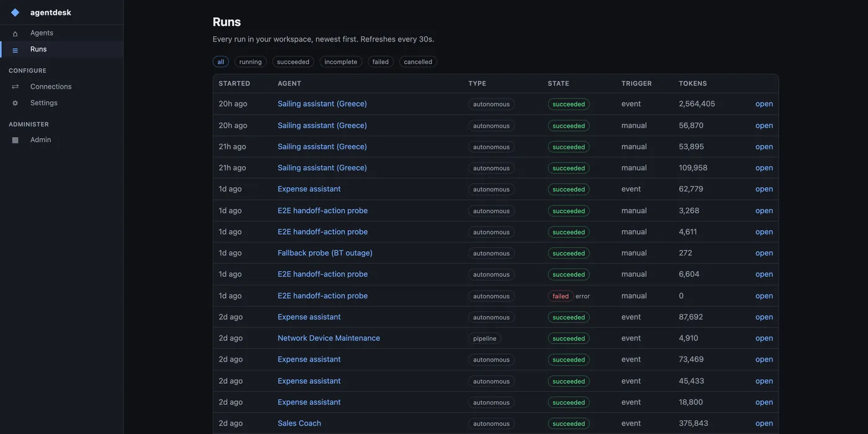This screenshot has height=434, width=868.
Task: Filter runs by 'failed' chip
Action: [x=381, y=62]
